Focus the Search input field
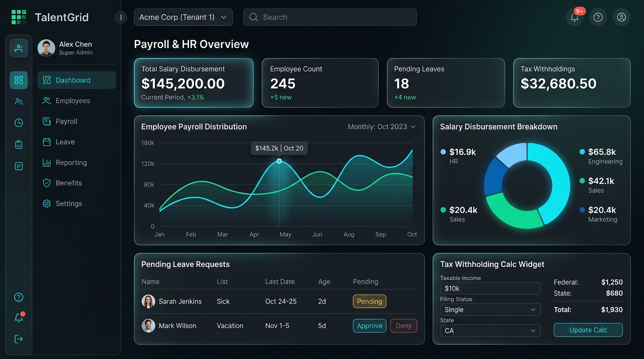Image resolution: width=644 pixels, height=359 pixels. pyautogui.click(x=330, y=17)
